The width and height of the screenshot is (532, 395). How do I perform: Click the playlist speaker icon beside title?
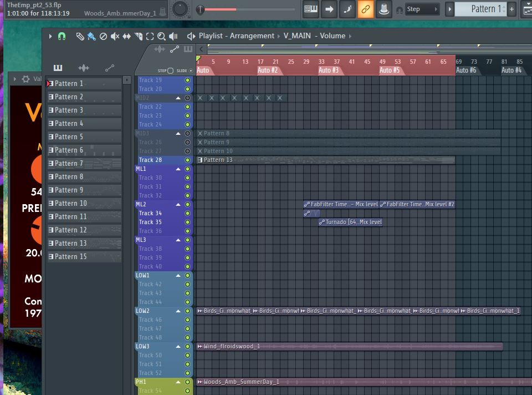191,36
